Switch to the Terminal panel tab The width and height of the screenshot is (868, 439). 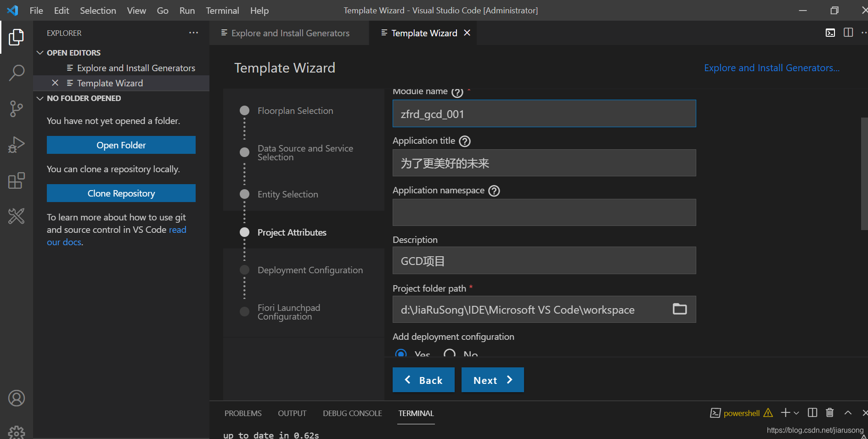point(416,413)
